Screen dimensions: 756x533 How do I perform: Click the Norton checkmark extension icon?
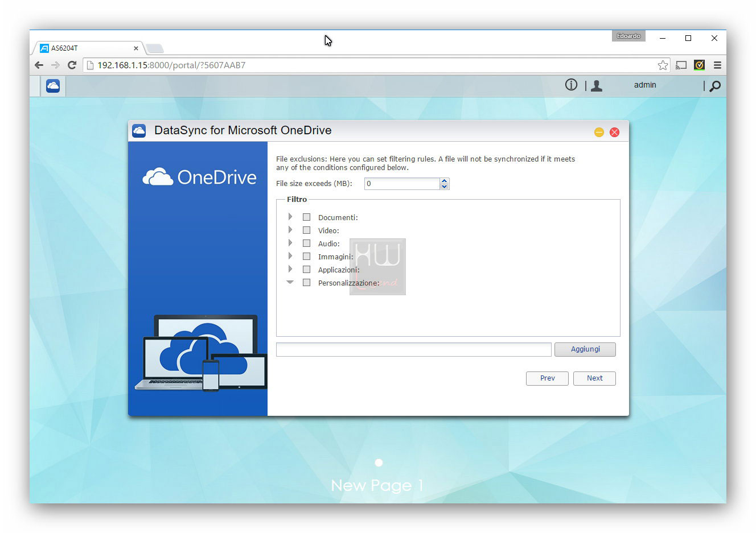point(700,65)
